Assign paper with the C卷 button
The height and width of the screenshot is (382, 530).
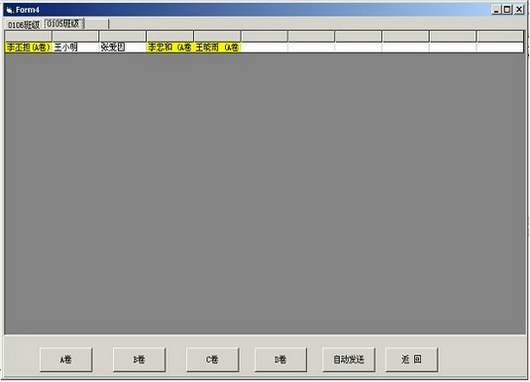pyautogui.click(x=212, y=360)
